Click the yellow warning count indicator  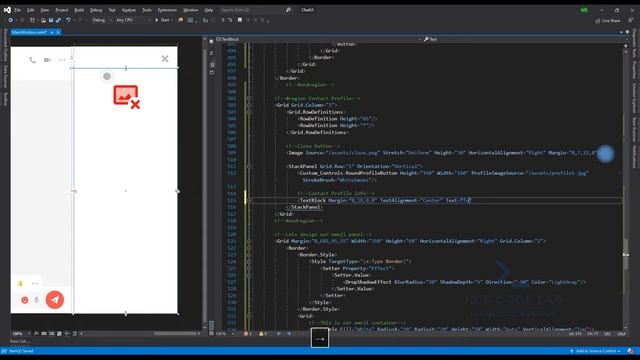click(x=263, y=333)
